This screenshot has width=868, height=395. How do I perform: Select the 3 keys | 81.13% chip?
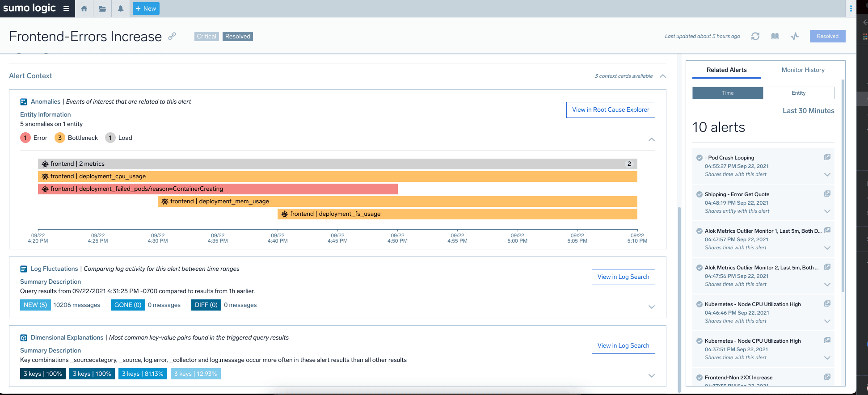pyautogui.click(x=143, y=374)
